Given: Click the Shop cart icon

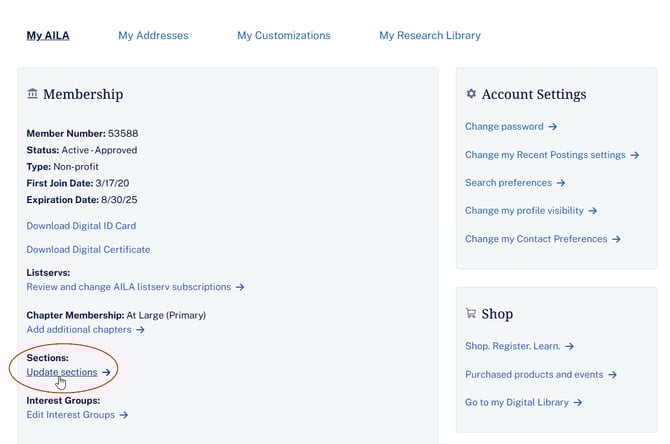Looking at the screenshot, I should [471, 313].
